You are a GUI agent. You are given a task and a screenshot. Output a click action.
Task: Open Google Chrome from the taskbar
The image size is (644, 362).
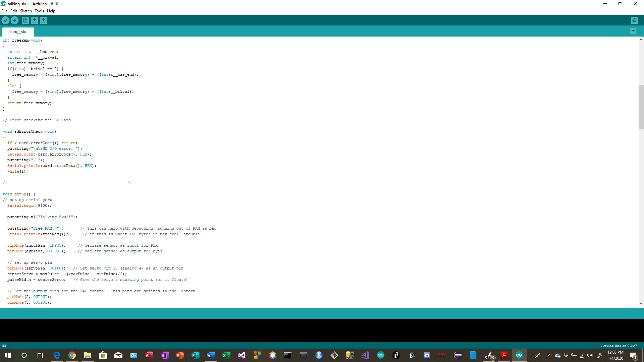point(72,355)
